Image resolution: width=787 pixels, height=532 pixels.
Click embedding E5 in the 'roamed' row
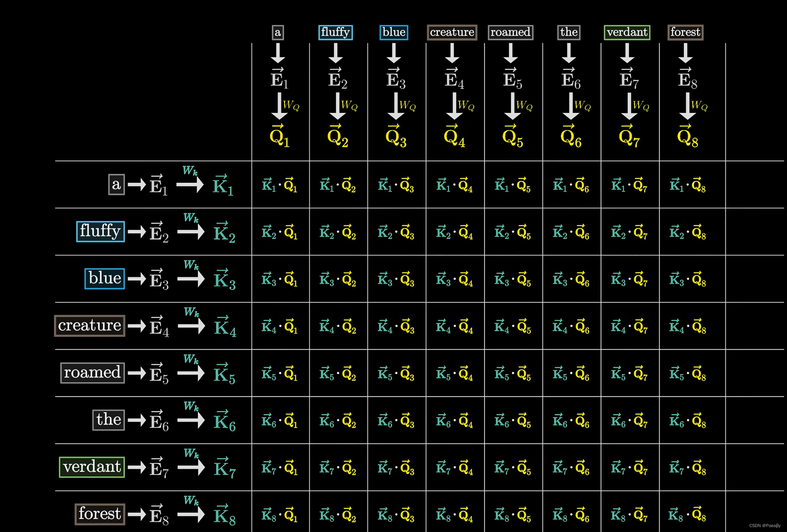click(159, 373)
